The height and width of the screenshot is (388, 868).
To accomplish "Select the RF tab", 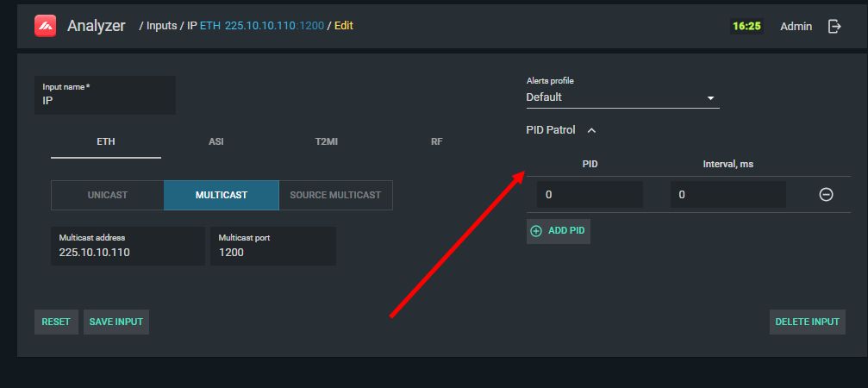I will pyautogui.click(x=436, y=141).
